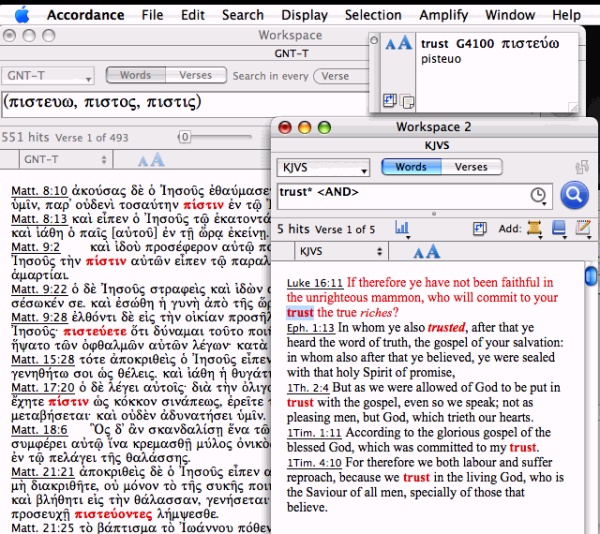Viewport: 600px width, 534px height.
Task: Open the KJVS search text dropdown
Action: (323, 168)
